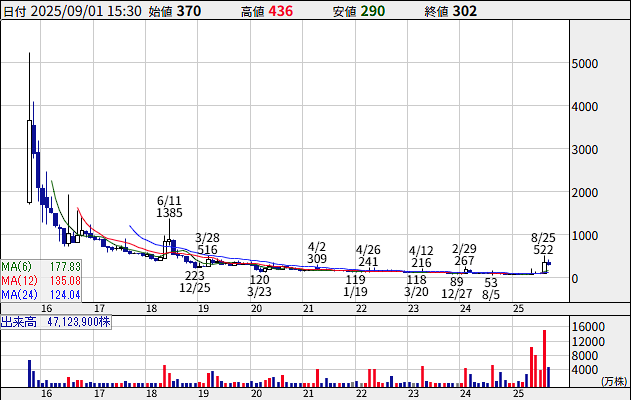The height and width of the screenshot is (400, 631).
Task: Click the tallest red volume bar in 2025
Action: click(544, 359)
